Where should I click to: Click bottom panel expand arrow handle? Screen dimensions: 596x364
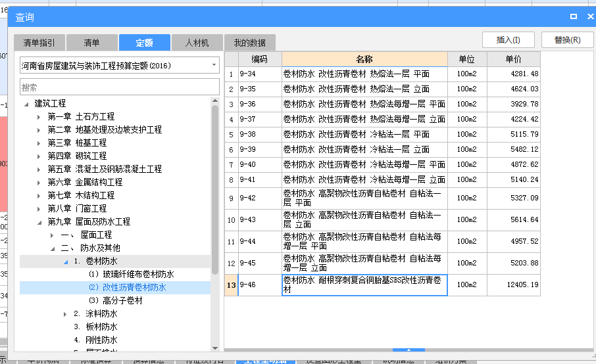pos(409,350)
